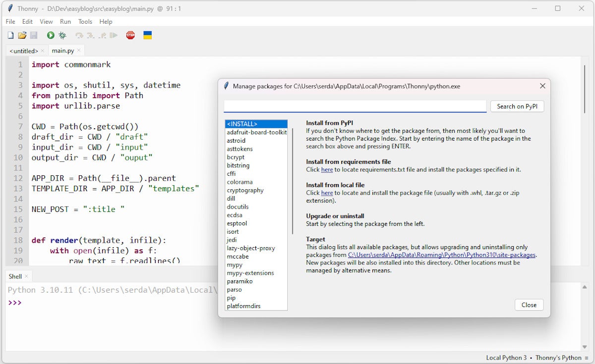Viewport: 595px width, 364px height.
Task: Click the Search on PyPI button
Action: 517,106
